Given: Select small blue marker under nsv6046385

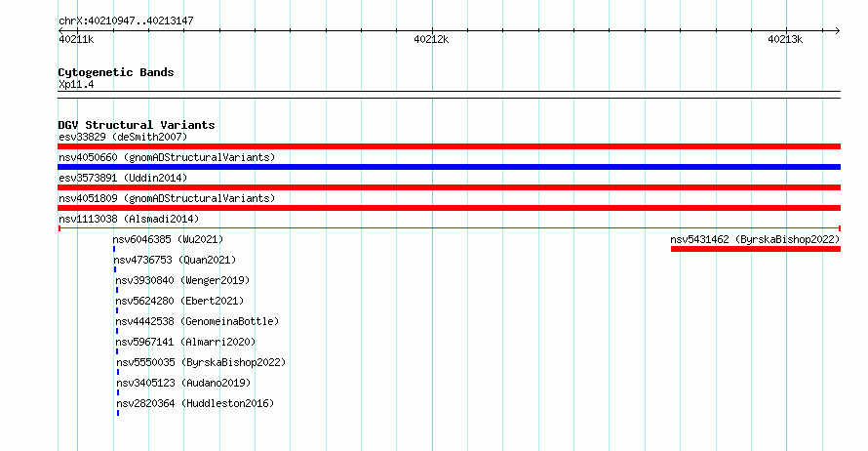Looking at the screenshot, I should pyautogui.click(x=114, y=249).
